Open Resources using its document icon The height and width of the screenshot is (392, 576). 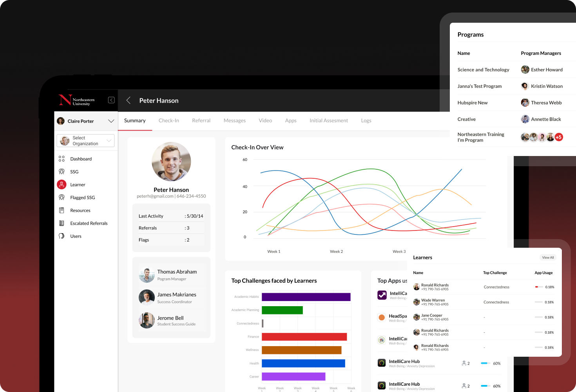coord(62,211)
